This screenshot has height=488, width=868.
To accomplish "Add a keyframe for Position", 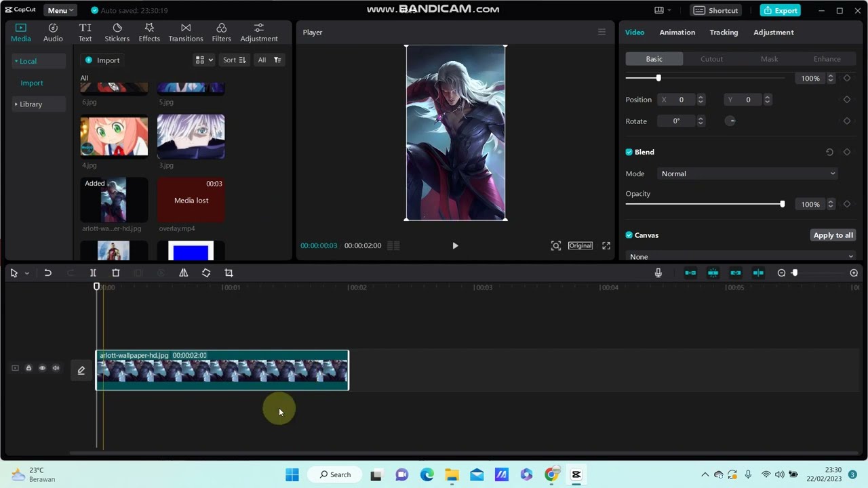I will [x=846, y=100].
